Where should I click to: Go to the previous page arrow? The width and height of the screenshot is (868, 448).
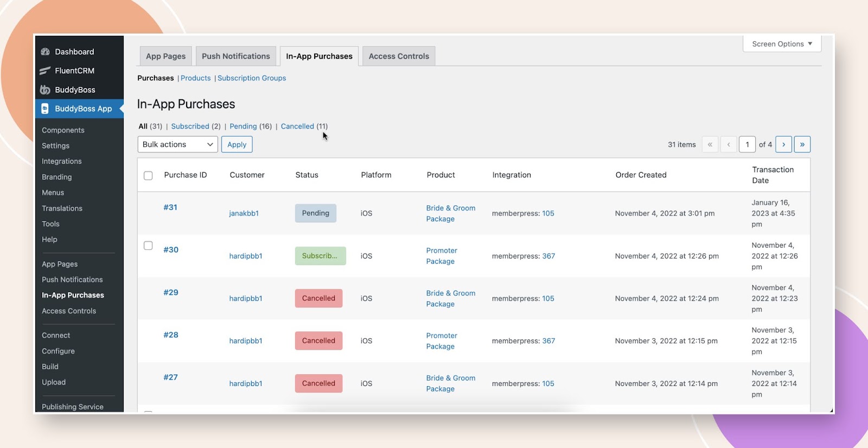coord(729,144)
